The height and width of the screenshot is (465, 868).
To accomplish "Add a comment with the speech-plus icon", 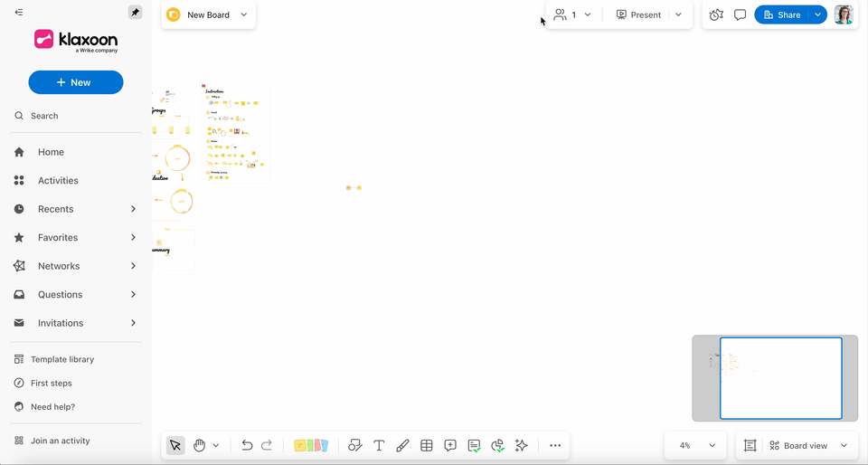I will tap(450, 446).
